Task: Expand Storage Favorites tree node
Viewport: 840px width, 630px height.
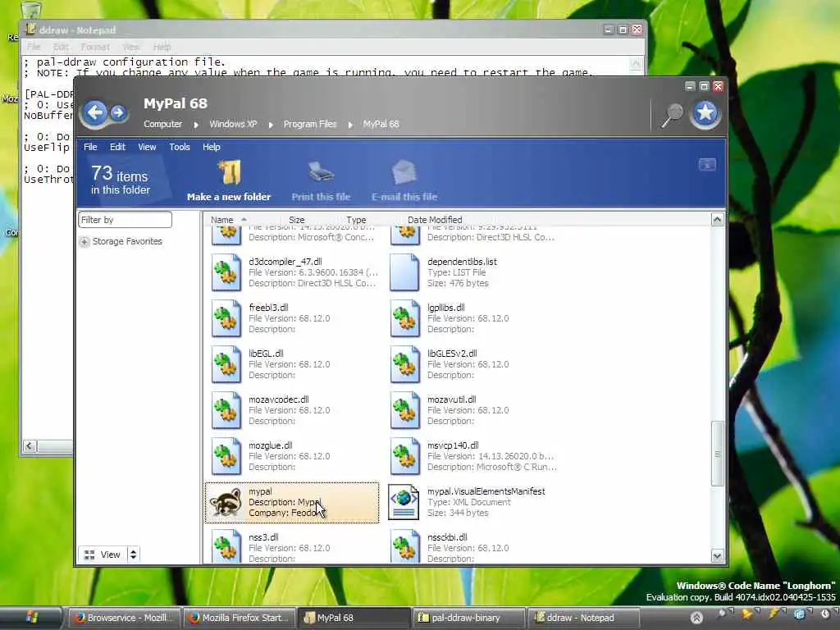Action: coord(84,242)
